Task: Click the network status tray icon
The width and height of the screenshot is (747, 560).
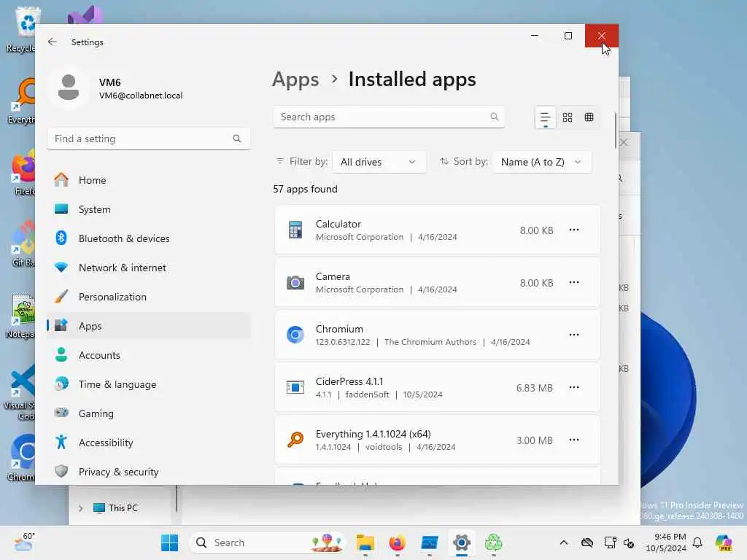Action: coord(610,542)
